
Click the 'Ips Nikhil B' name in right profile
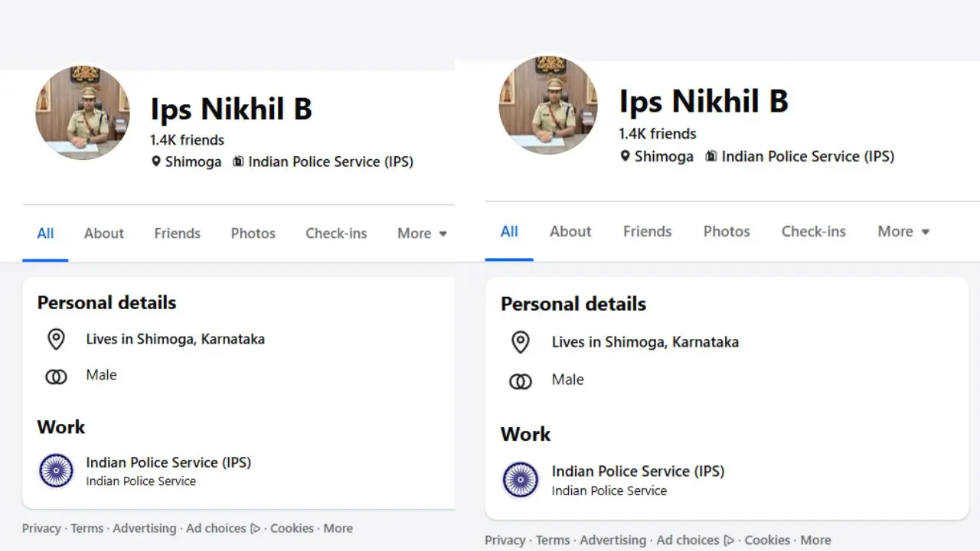(704, 102)
